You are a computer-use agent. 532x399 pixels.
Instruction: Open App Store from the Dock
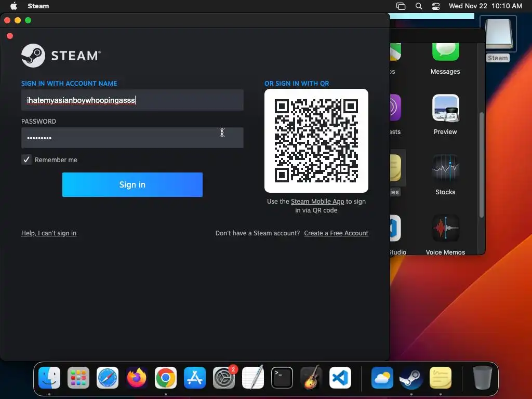pyautogui.click(x=195, y=378)
